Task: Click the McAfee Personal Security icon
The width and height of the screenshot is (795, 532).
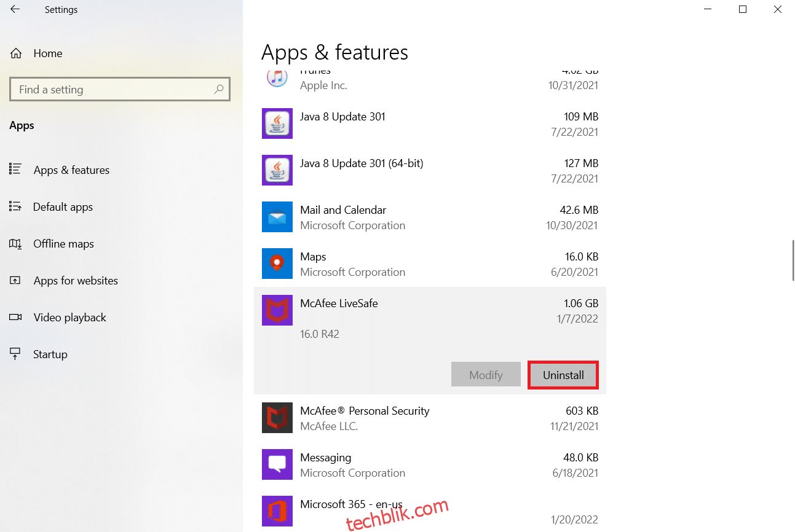Action: [x=277, y=418]
